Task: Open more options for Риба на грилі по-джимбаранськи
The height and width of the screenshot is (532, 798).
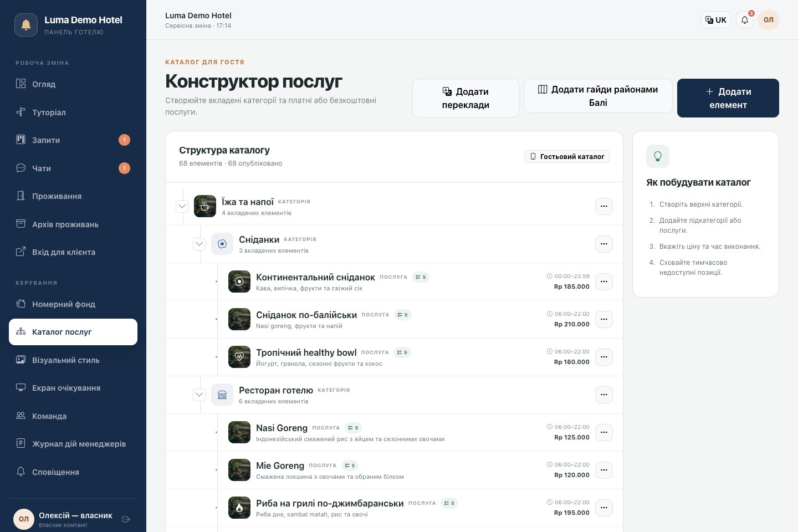Action: [x=604, y=508]
